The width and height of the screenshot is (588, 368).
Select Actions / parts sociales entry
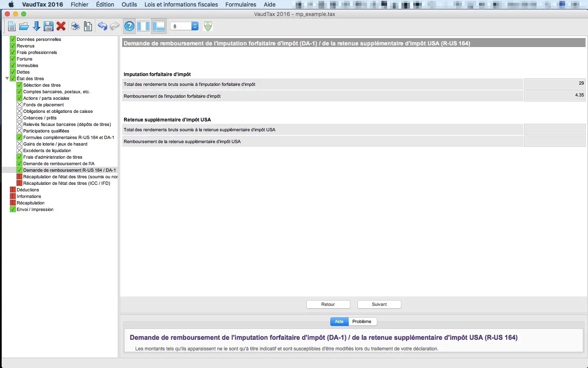pyautogui.click(x=46, y=98)
